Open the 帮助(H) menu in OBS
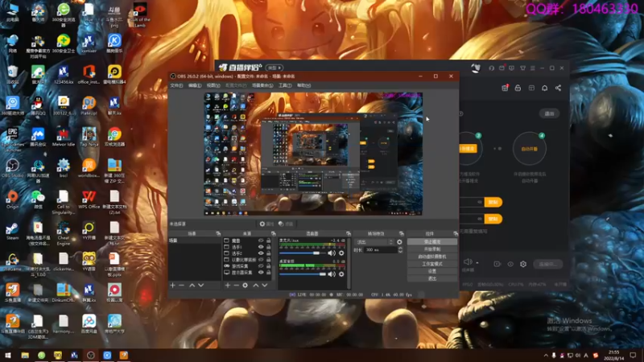 pyautogui.click(x=304, y=85)
